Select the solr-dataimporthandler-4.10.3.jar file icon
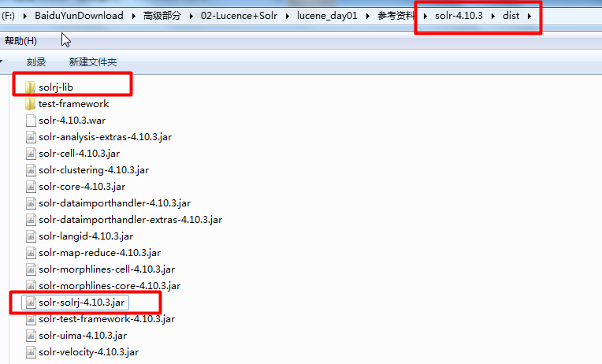 tap(31, 202)
